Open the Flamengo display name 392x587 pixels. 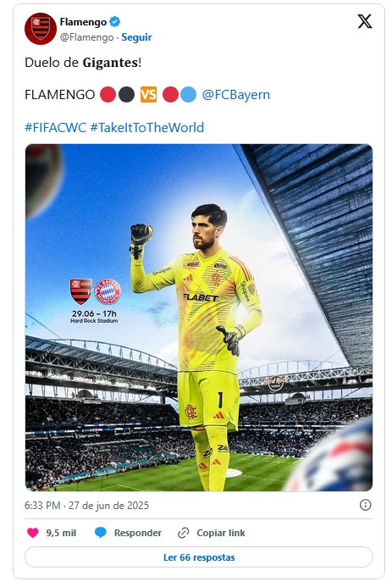(x=83, y=22)
